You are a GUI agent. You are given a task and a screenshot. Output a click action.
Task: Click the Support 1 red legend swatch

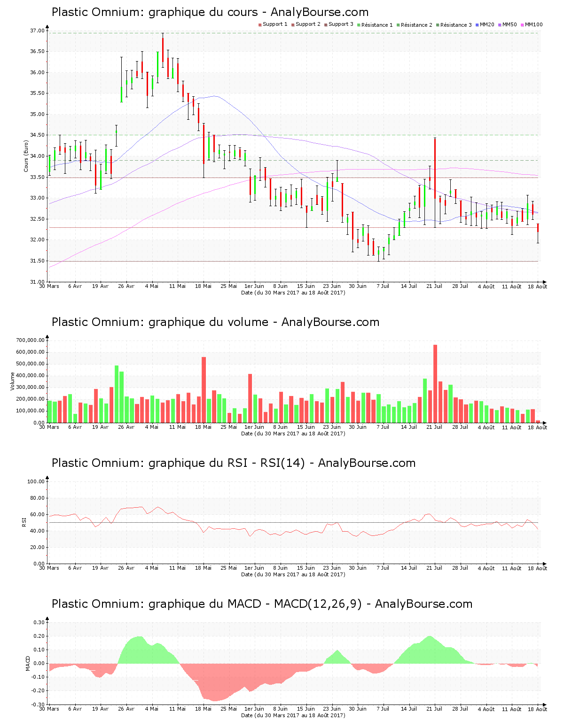pyautogui.click(x=260, y=25)
